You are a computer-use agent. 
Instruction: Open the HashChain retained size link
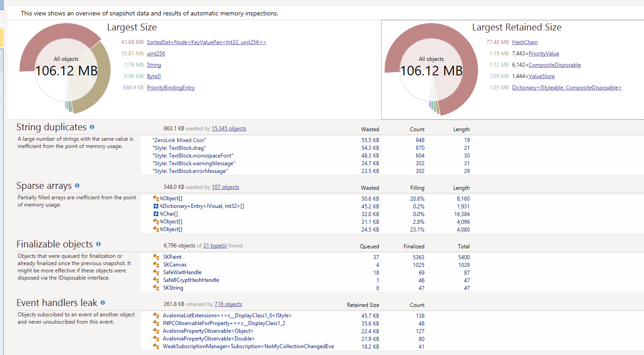click(x=525, y=42)
